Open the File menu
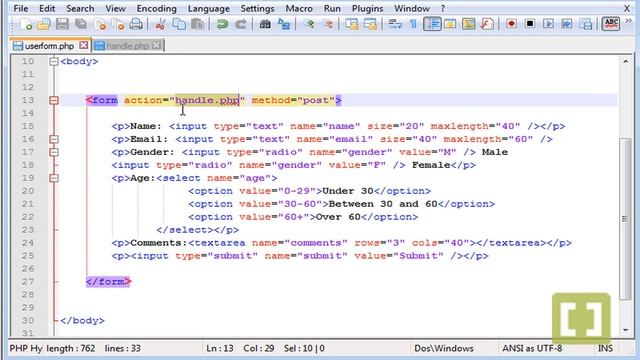 click(20, 9)
